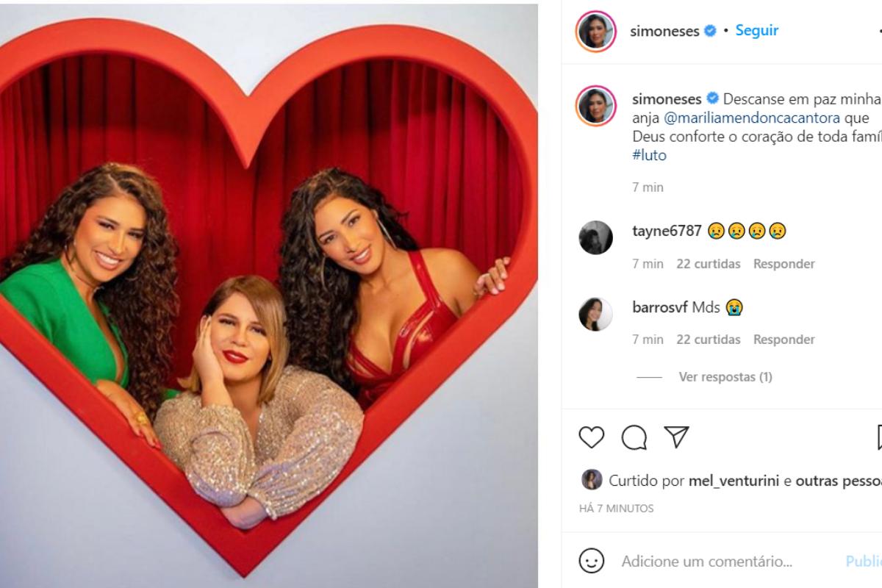Image resolution: width=882 pixels, height=588 pixels.
Task: View the 22 curtidas on tayne6787's comment
Action: 708,264
